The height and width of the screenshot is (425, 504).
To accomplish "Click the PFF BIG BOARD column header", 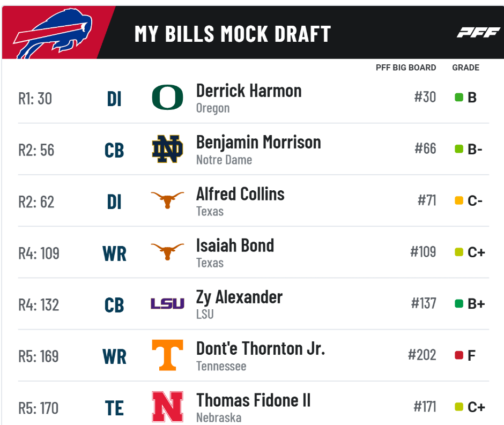I will 406,68.
